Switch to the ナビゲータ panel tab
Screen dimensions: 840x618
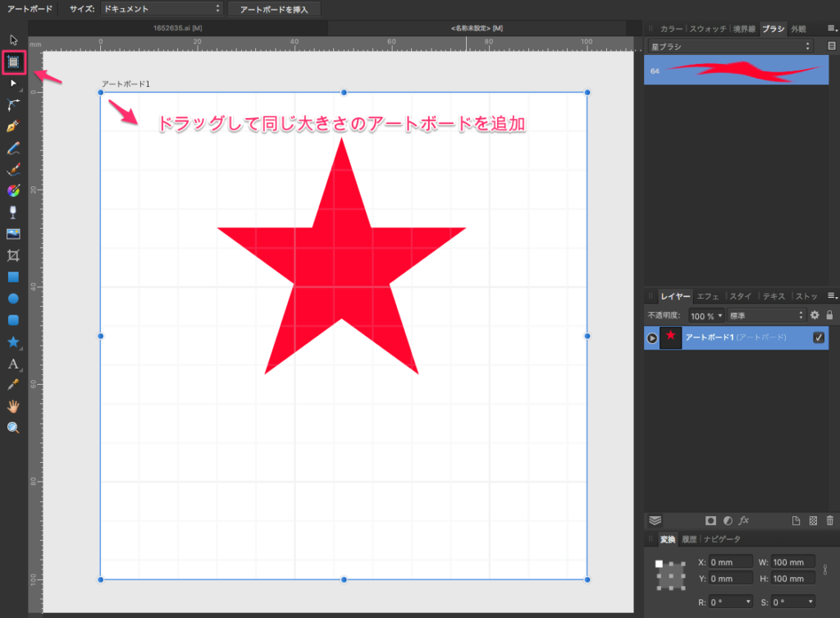tap(721, 539)
